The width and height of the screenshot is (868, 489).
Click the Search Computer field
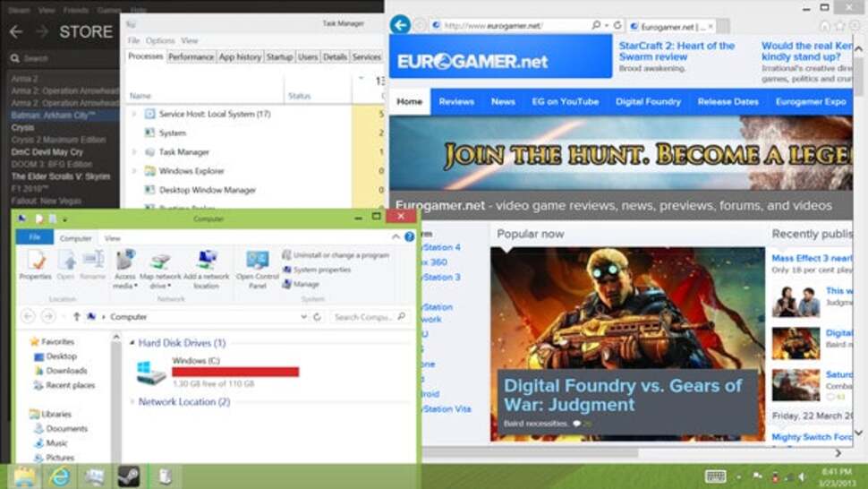coord(370,317)
